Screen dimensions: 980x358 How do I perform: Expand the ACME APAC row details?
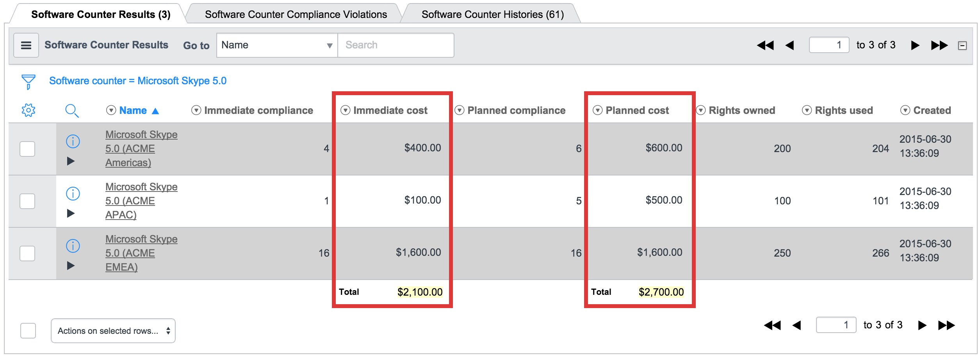coord(71,213)
